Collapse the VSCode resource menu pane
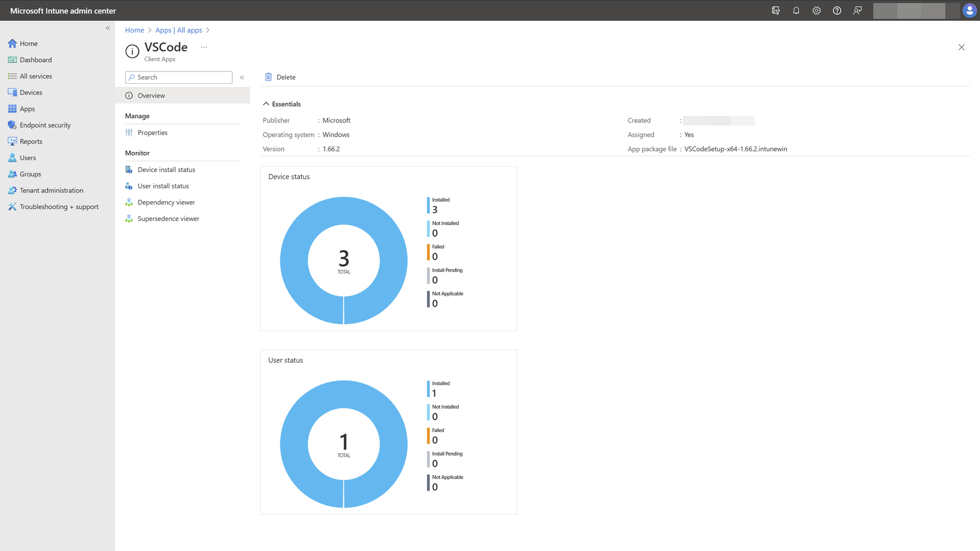980x551 pixels. (x=242, y=78)
